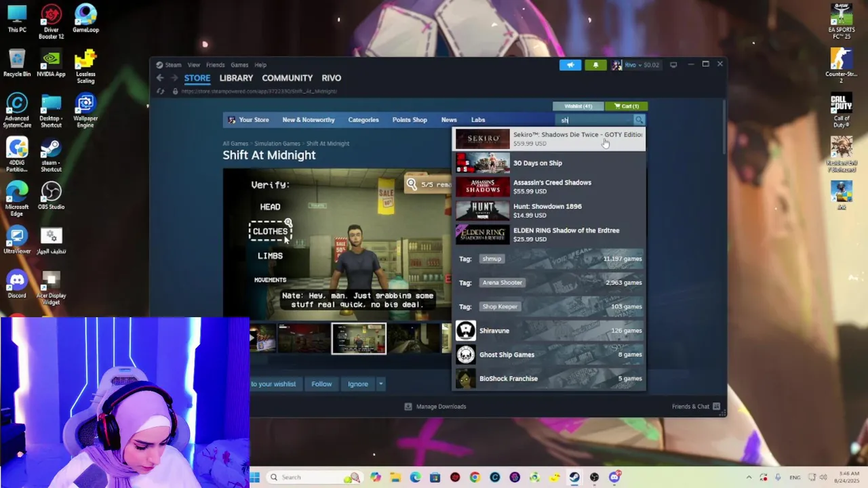Select the shmup tag suggestion
This screenshot has width=868, height=488.
pyautogui.click(x=549, y=259)
